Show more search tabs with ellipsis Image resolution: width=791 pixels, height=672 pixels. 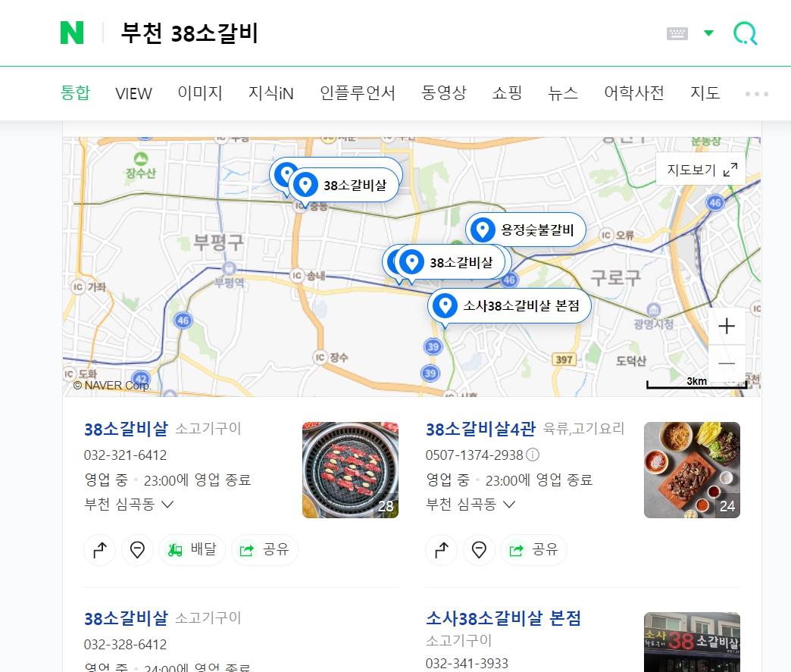click(757, 94)
